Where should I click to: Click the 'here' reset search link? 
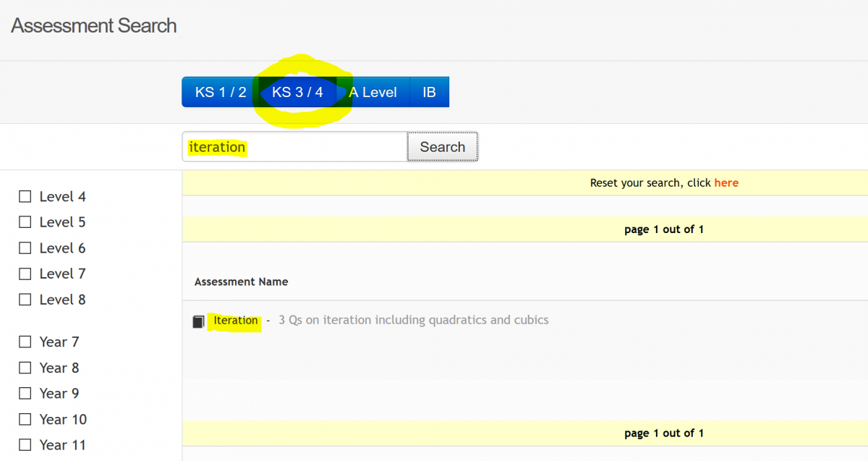(726, 183)
